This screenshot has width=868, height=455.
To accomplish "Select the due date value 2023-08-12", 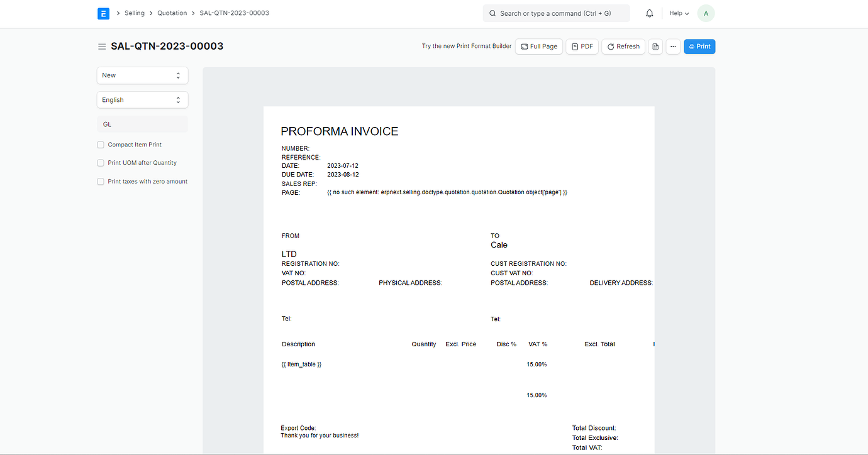I will click(343, 175).
